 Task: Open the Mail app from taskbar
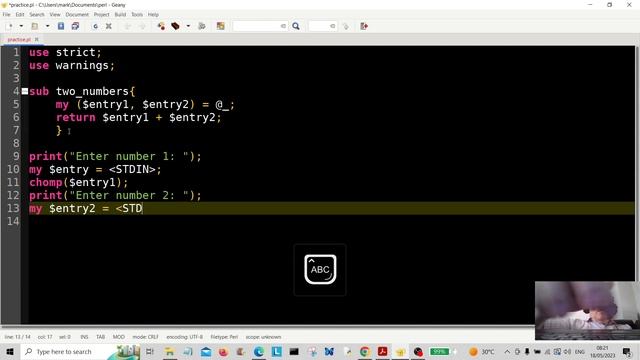click(206, 351)
